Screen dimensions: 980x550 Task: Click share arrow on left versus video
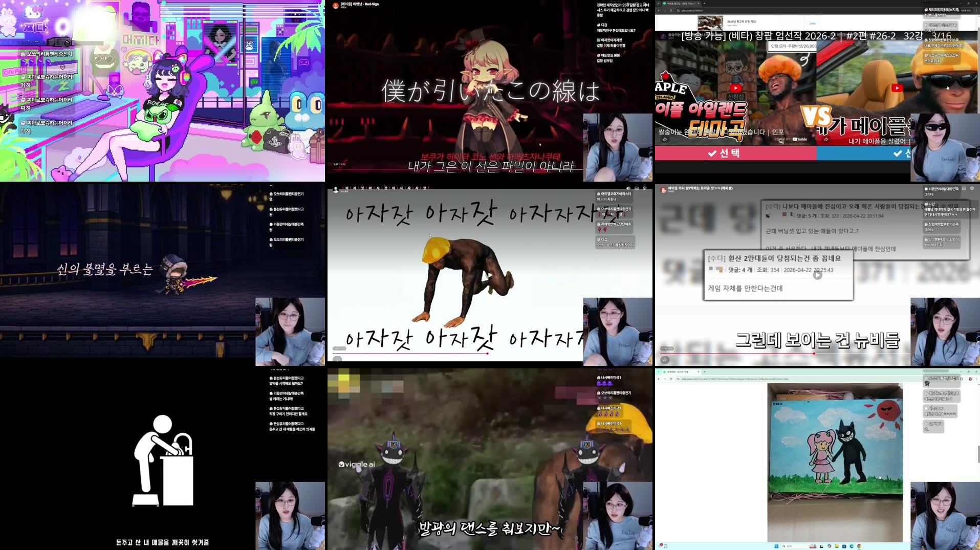(665, 139)
